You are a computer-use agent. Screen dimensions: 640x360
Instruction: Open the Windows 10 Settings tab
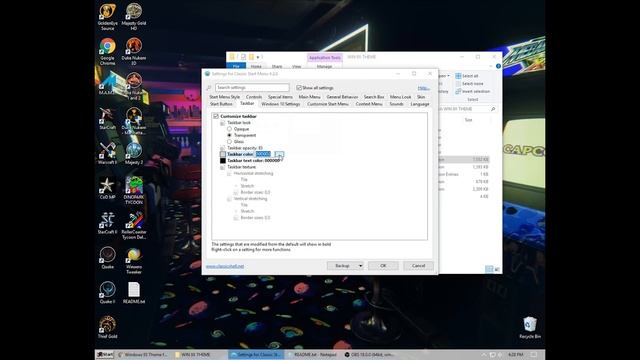280,104
